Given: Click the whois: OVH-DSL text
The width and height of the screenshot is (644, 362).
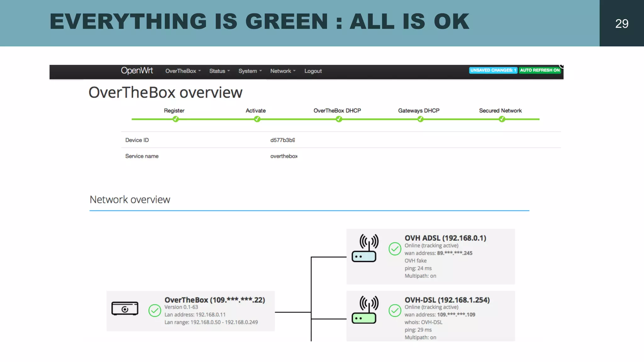Looking at the screenshot, I should pos(423,322).
